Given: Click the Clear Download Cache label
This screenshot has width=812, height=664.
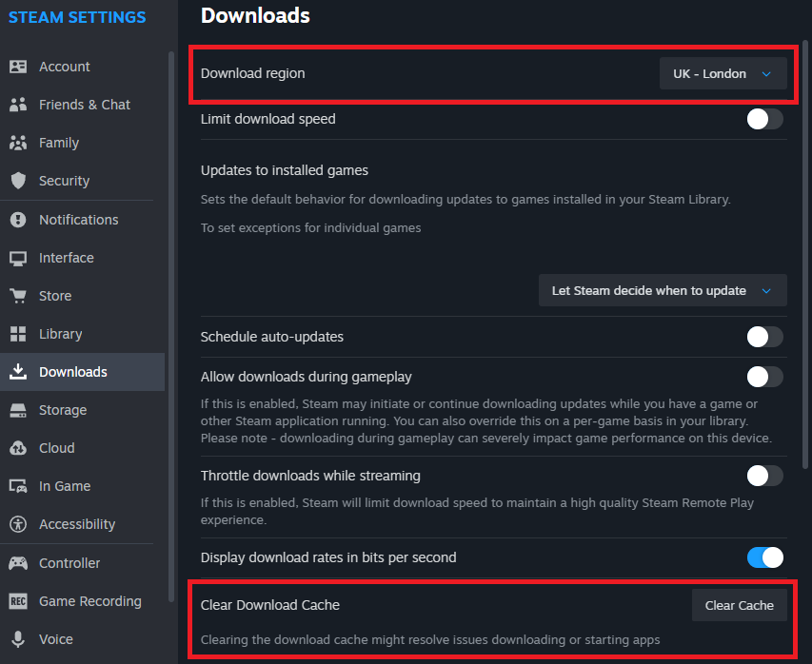Looking at the screenshot, I should (269, 605).
